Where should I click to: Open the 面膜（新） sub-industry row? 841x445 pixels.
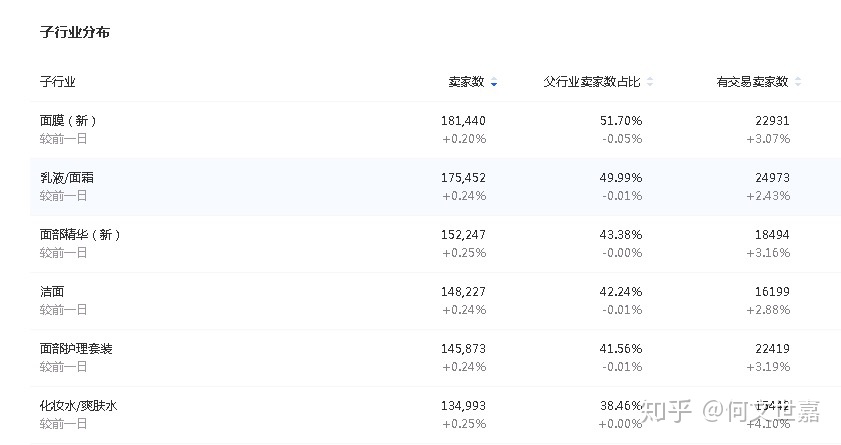coord(68,121)
